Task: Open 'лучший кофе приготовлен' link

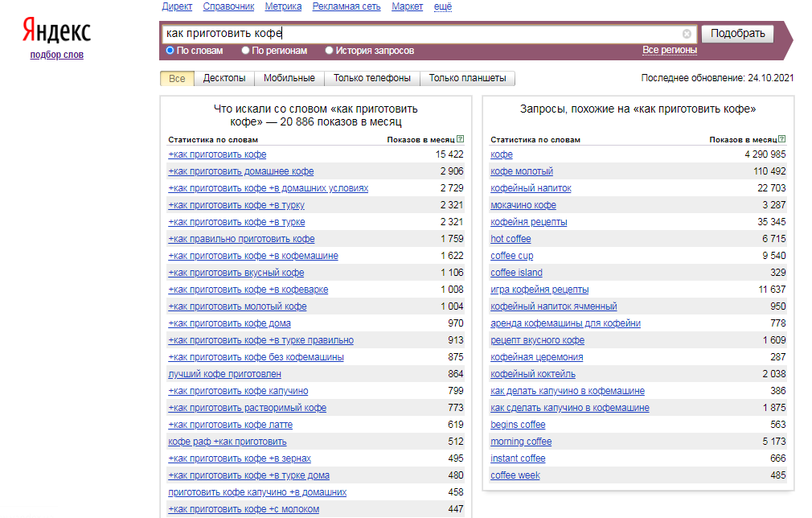Action: tap(225, 374)
